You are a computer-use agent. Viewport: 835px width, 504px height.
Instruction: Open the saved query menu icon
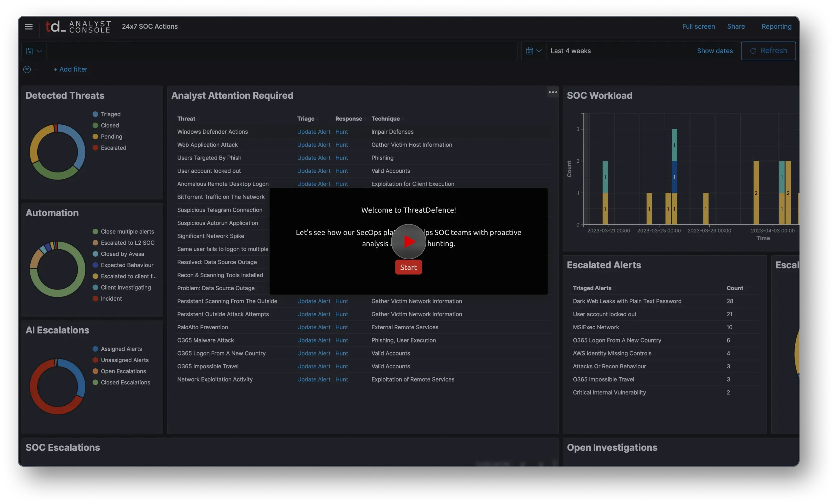[x=34, y=51]
